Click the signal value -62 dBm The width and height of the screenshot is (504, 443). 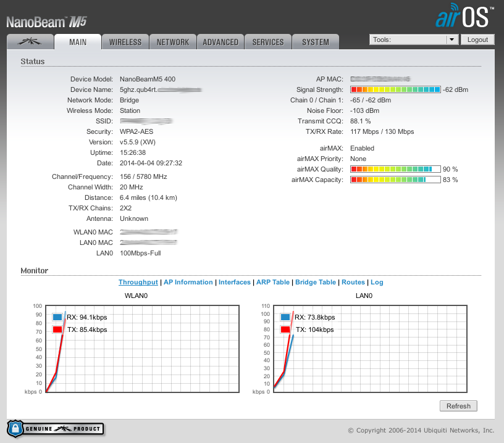coord(456,89)
